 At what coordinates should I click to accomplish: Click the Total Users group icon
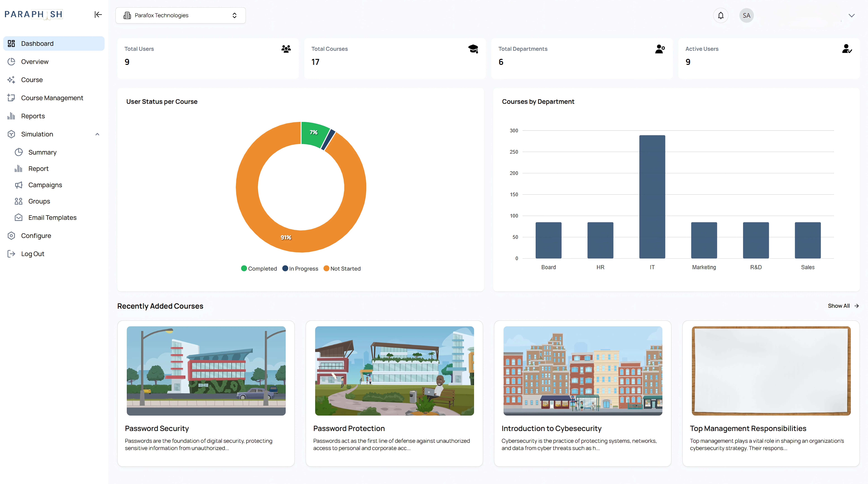pos(286,49)
